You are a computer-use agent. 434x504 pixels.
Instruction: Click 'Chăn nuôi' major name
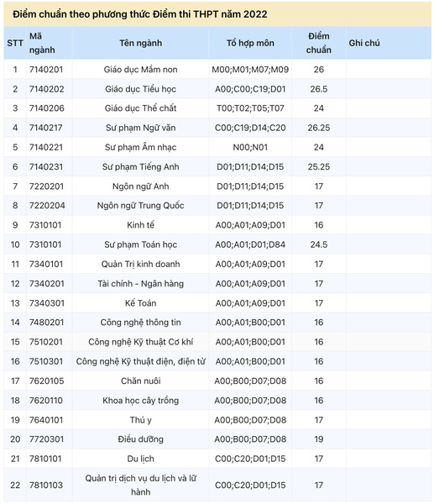[141, 381]
